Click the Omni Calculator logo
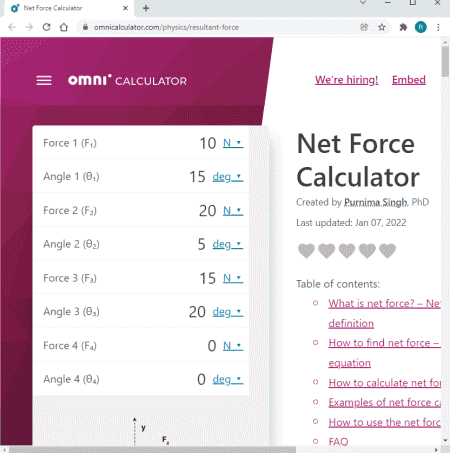Screen dimensions: 450x453 [x=127, y=80]
